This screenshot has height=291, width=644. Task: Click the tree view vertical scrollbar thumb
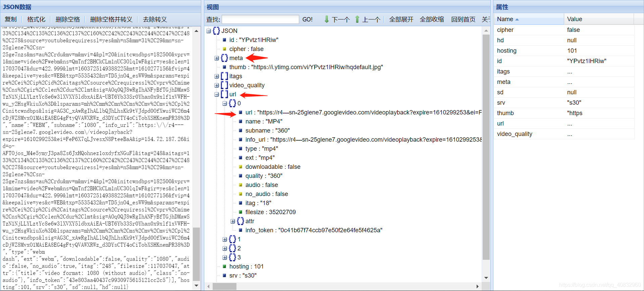[486, 147]
